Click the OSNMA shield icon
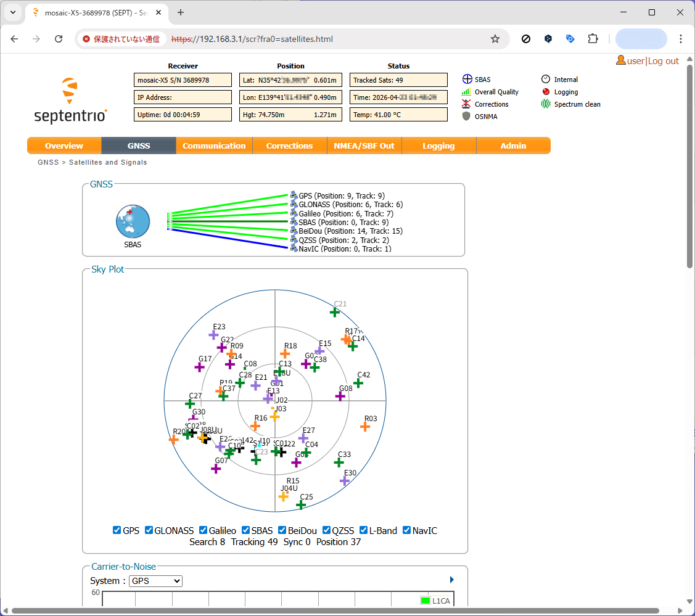This screenshot has height=616, width=695. (466, 117)
